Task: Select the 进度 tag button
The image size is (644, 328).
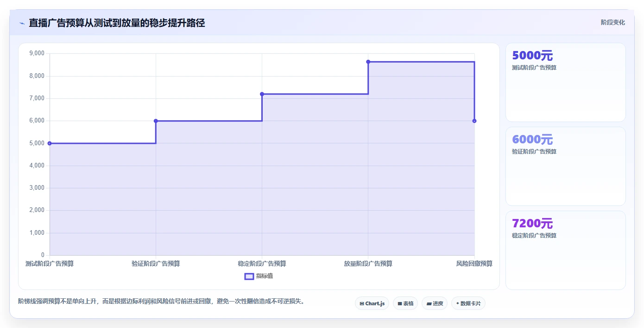Action: pos(435,303)
